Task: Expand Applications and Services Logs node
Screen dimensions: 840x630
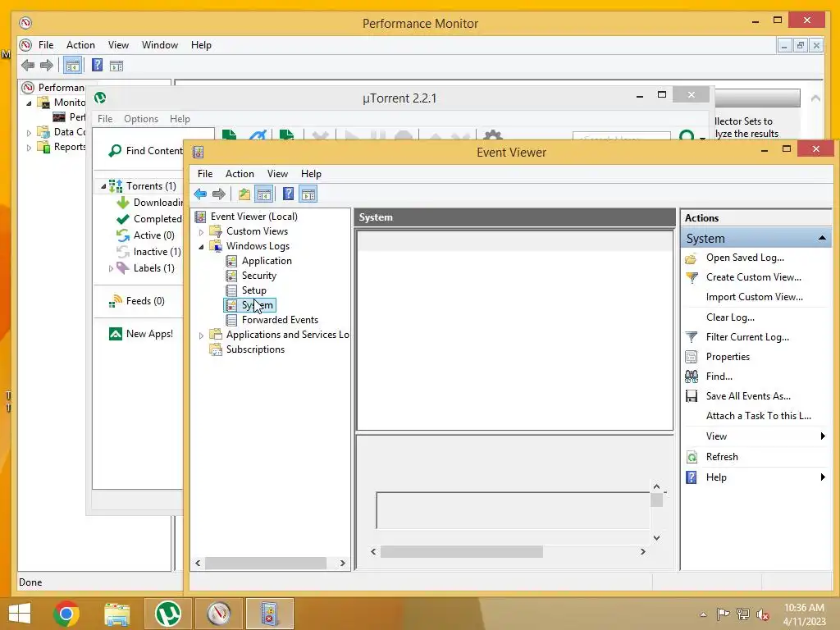Action: (x=201, y=336)
